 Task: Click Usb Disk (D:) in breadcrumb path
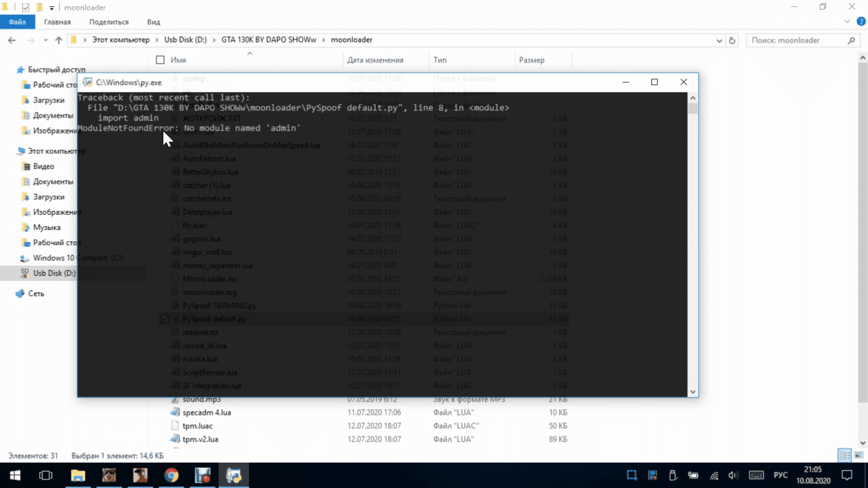click(185, 40)
